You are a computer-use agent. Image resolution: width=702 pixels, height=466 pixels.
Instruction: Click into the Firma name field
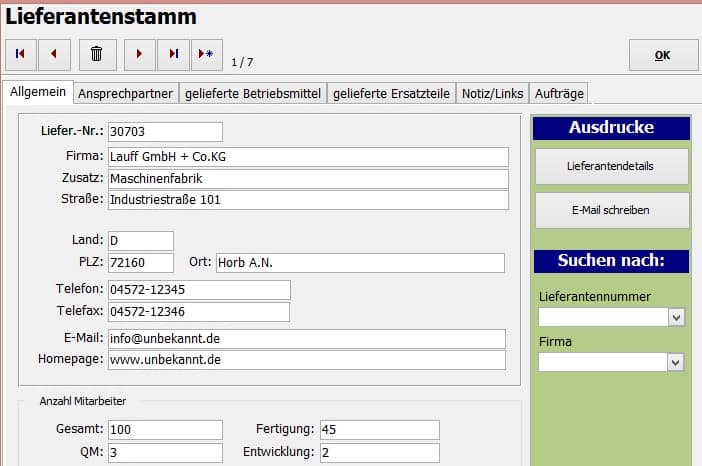coord(308,157)
